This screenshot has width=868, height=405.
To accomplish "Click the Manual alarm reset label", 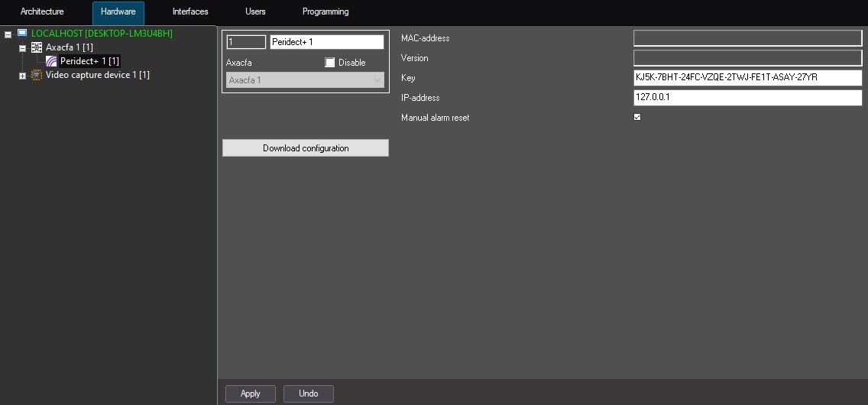I will (435, 117).
